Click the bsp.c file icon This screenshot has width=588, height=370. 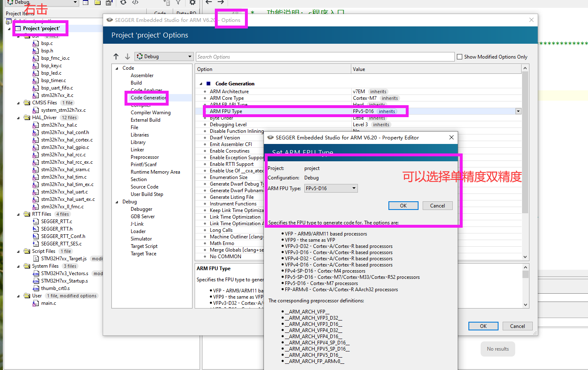(x=36, y=43)
